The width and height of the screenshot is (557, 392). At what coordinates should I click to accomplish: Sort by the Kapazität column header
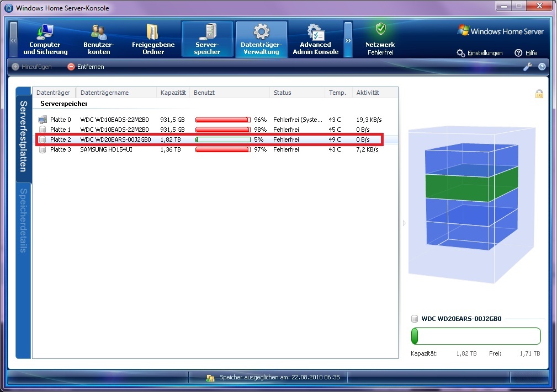click(x=173, y=93)
